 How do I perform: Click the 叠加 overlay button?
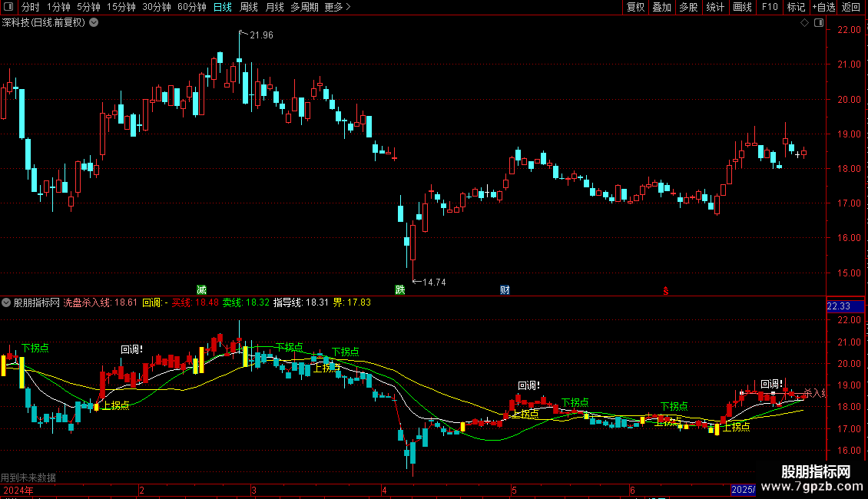tap(662, 7)
